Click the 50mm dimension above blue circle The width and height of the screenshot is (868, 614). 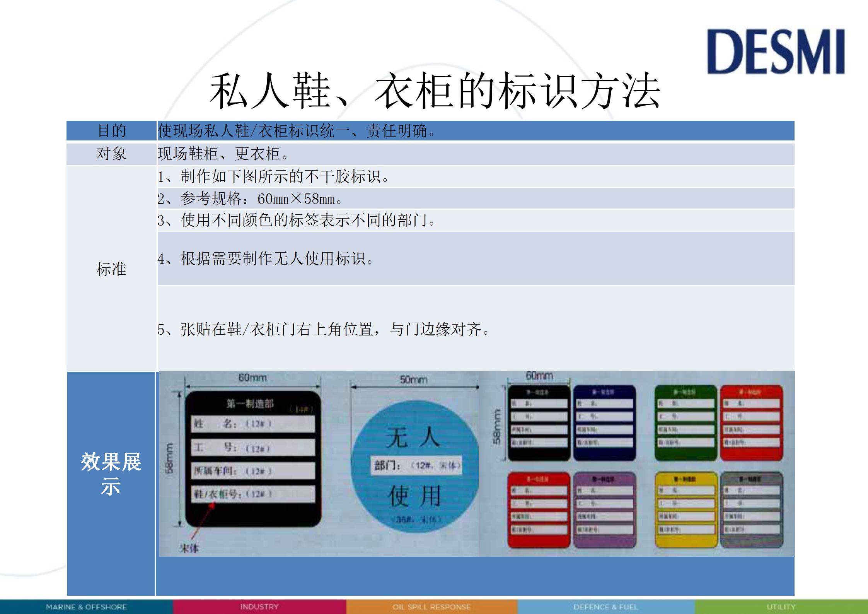point(413,380)
